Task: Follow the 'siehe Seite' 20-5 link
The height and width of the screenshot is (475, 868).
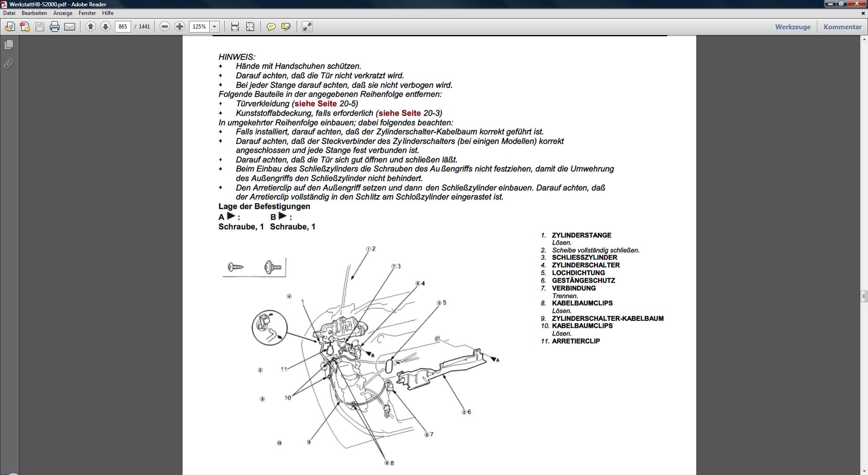Action: [316, 104]
